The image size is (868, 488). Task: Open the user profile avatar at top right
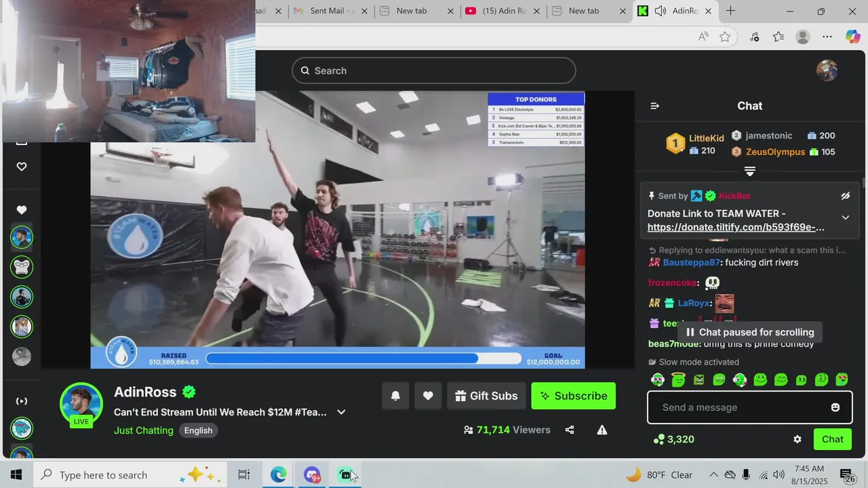pos(827,70)
